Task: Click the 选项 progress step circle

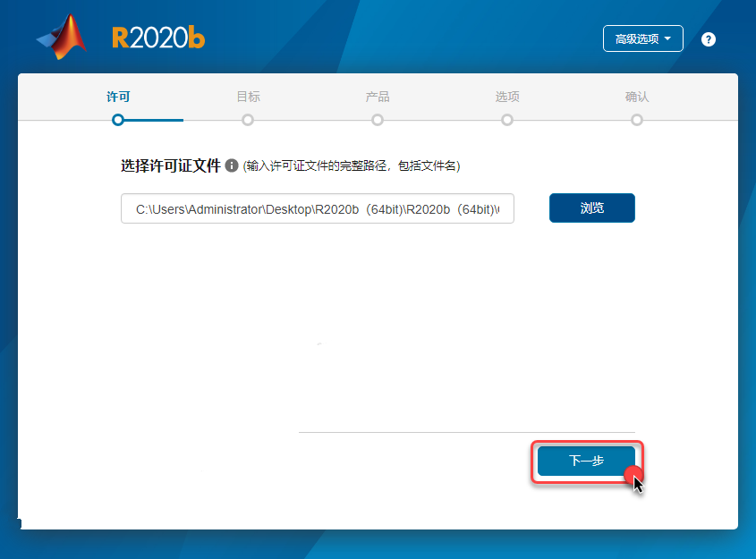Action: click(507, 120)
